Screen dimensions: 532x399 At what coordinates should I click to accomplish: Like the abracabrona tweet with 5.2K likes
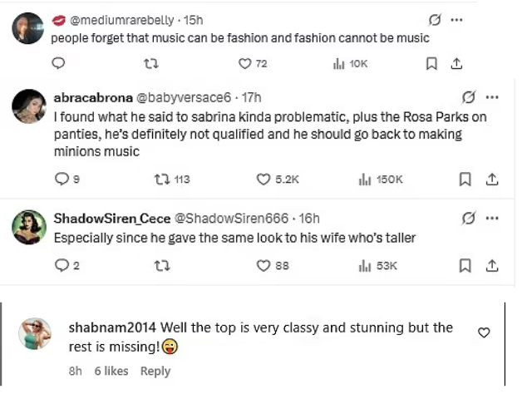(x=264, y=179)
